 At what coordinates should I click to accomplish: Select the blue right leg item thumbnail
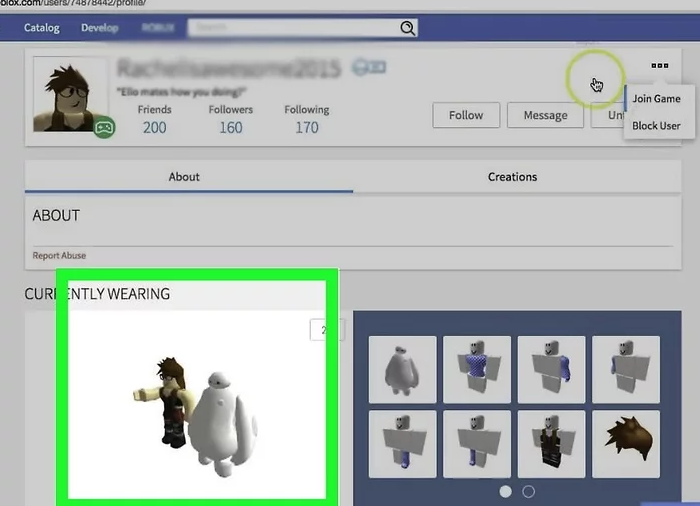[477, 444]
